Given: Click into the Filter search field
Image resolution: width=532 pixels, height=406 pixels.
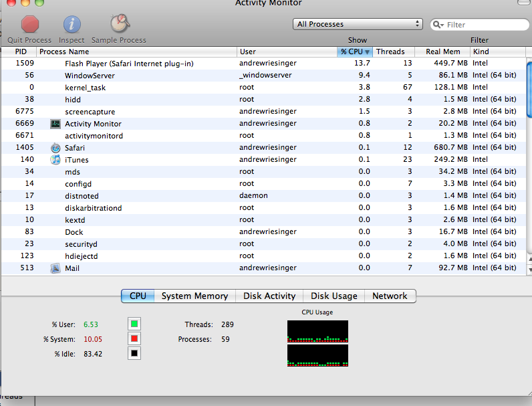Looking at the screenshot, I should click(480, 25).
